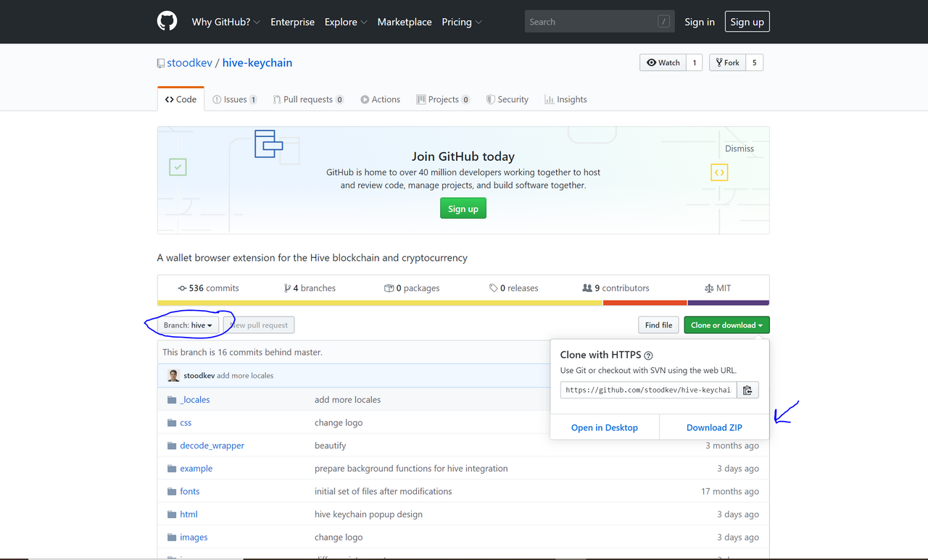Switch to the Code tab
Image resolution: width=928 pixels, height=560 pixels.
pyautogui.click(x=181, y=99)
